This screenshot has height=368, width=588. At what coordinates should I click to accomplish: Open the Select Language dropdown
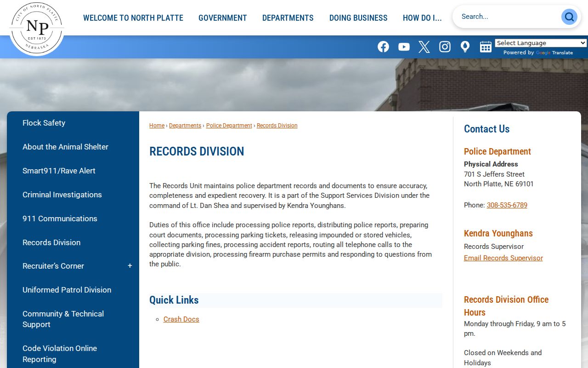(541, 43)
